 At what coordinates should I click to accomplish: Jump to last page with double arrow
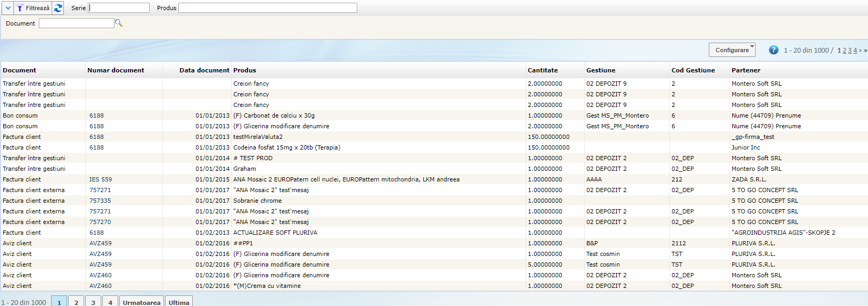[865, 51]
